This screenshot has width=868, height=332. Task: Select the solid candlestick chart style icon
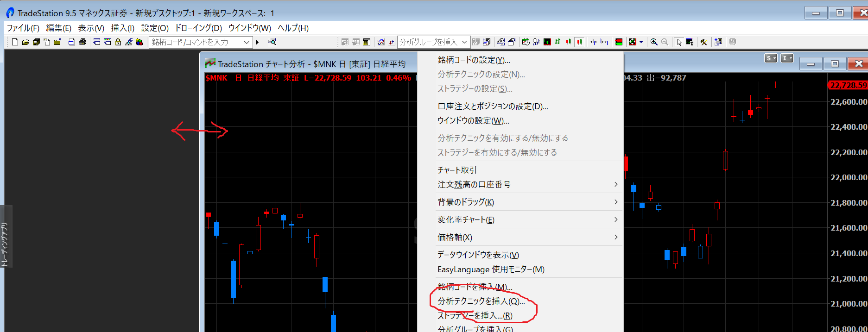[569, 42]
